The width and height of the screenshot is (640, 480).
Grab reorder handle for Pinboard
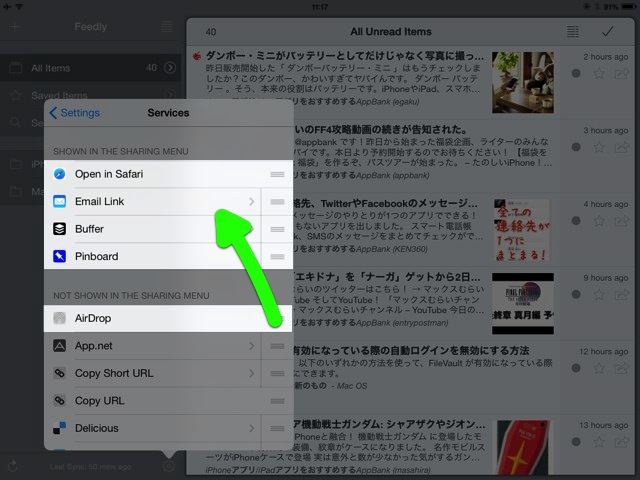point(277,257)
